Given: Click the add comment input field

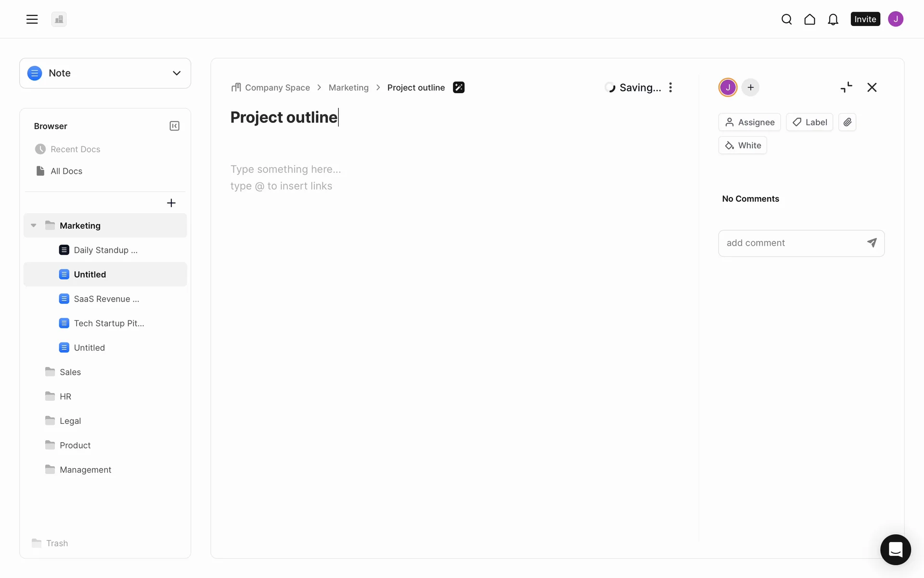Looking at the screenshot, I should tap(792, 243).
